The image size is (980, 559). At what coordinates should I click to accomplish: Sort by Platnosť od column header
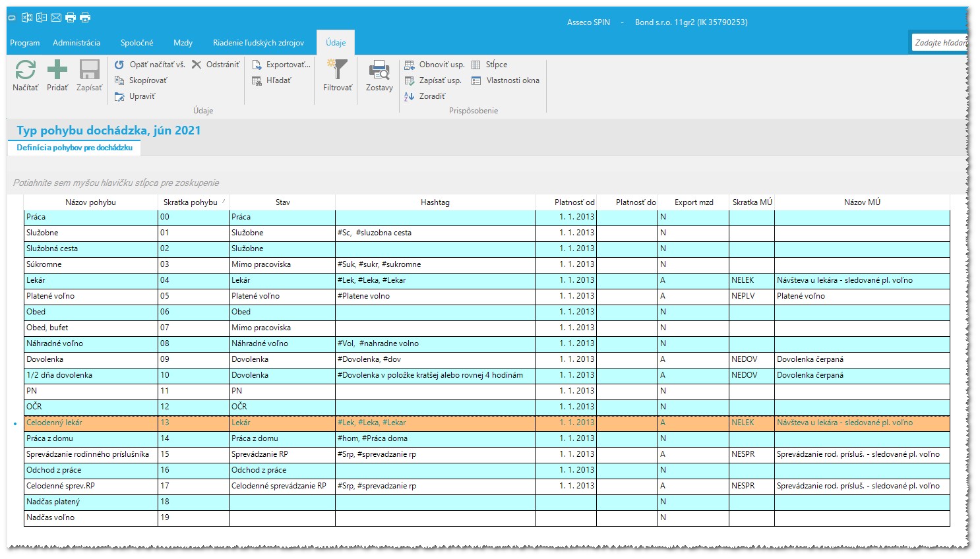566,202
